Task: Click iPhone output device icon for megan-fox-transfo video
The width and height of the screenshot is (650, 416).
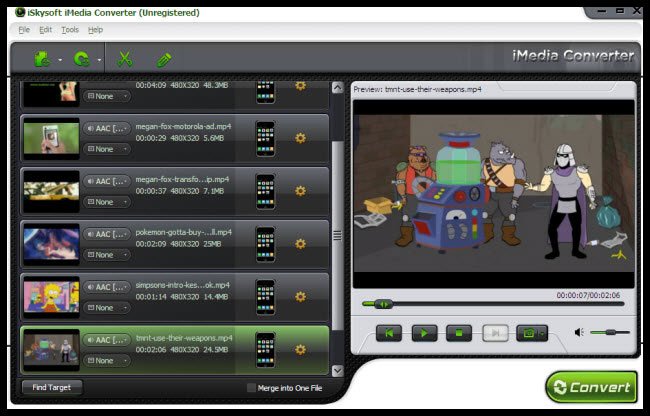Action: (x=265, y=191)
